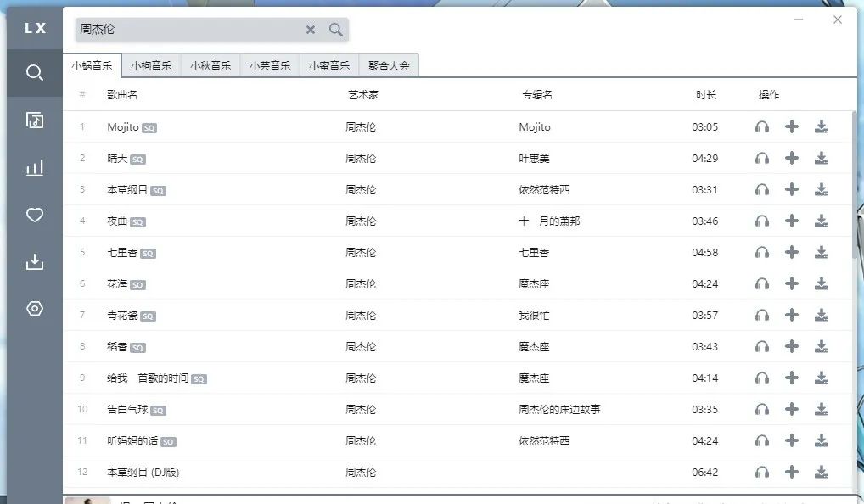Switch to the 小秋音乐 tab
The width and height of the screenshot is (864, 504).
(210, 65)
